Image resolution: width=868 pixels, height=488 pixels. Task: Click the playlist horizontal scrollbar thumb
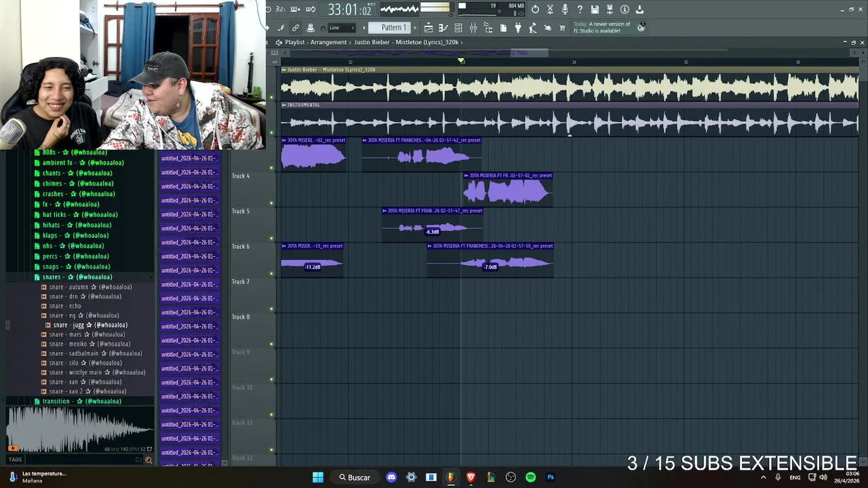[x=530, y=52]
